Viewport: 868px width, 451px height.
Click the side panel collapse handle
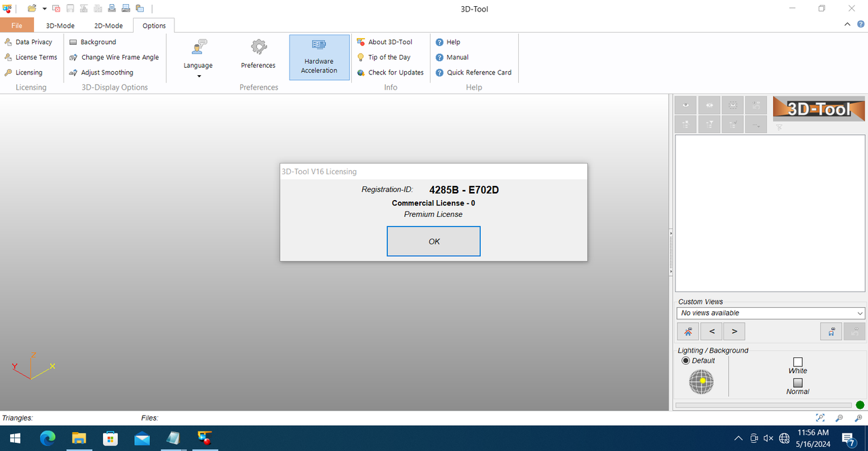pos(671,251)
